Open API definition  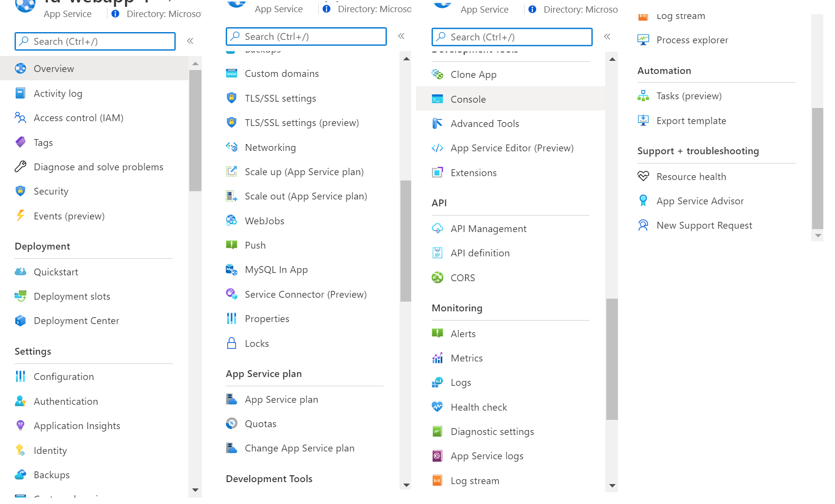tap(480, 253)
